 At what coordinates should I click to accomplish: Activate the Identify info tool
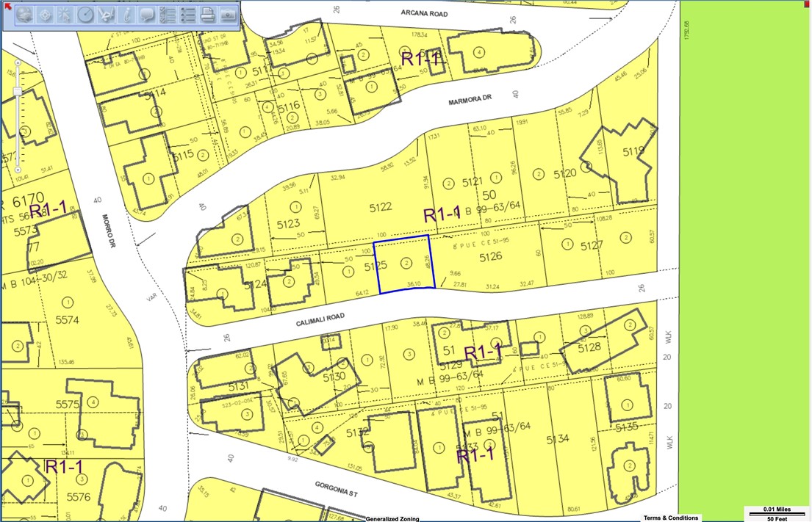pyautogui.click(x=127, y=15)
